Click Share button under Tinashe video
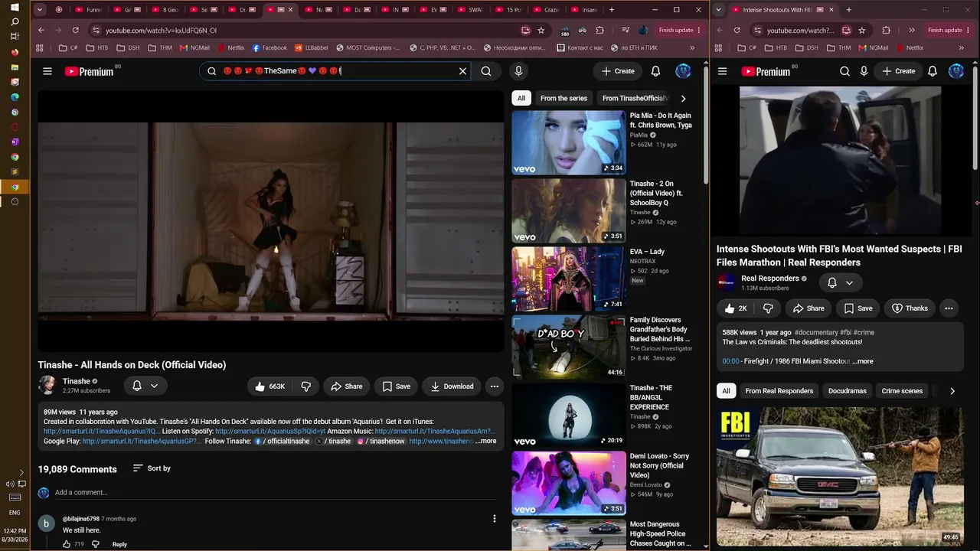Image resolution: width=980 pixels, height=551 pixels. pos(346,386)
